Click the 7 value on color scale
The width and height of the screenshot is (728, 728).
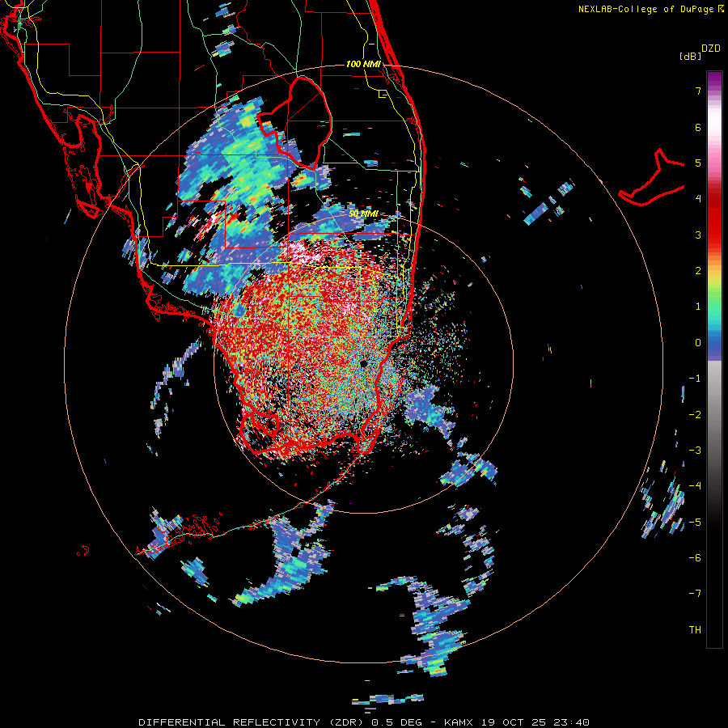698,91
